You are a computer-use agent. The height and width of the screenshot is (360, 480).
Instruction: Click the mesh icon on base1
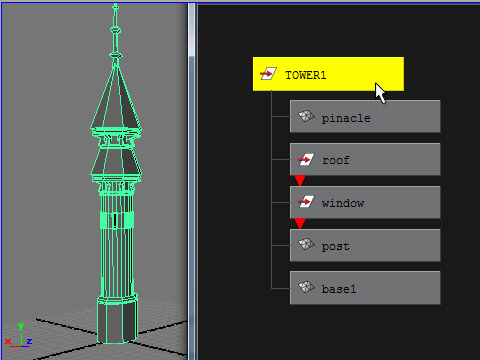(306, 287)
